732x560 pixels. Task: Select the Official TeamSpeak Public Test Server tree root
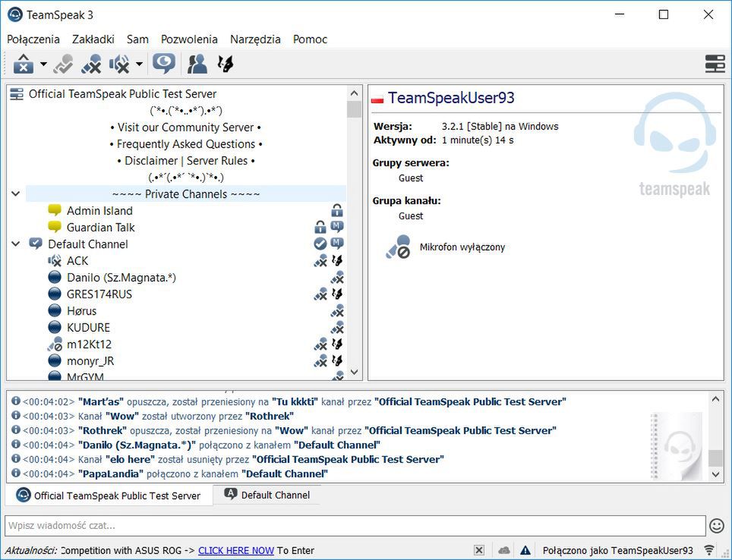122,94
